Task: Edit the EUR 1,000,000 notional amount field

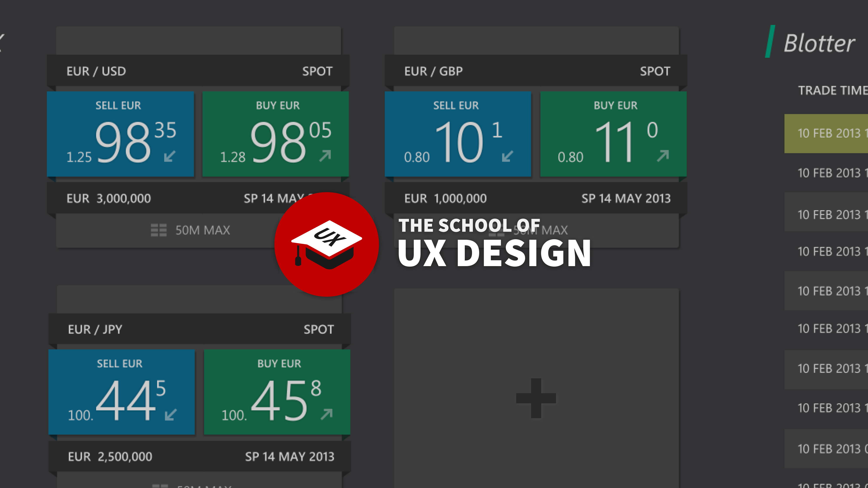Action: [x=446, y=198]
